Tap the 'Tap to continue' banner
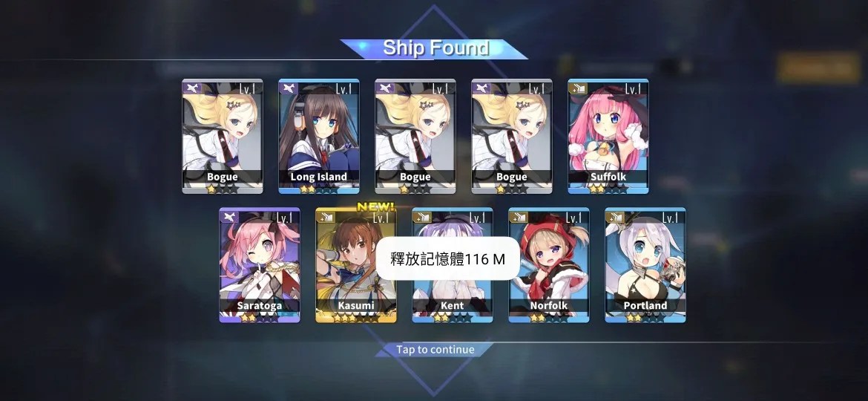Image resolution: width=868 pixels, height=401 pixels. [x=435, y=350]
